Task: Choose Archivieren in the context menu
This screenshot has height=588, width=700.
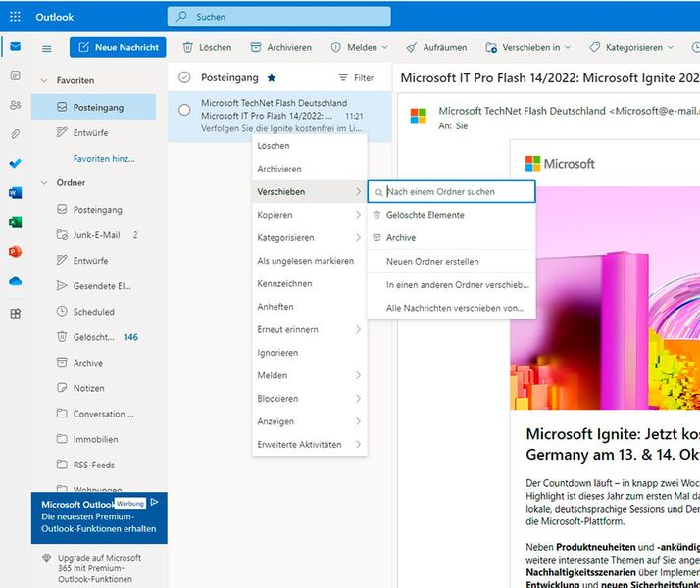Action: pyautogui.click(x=310, y=169)
